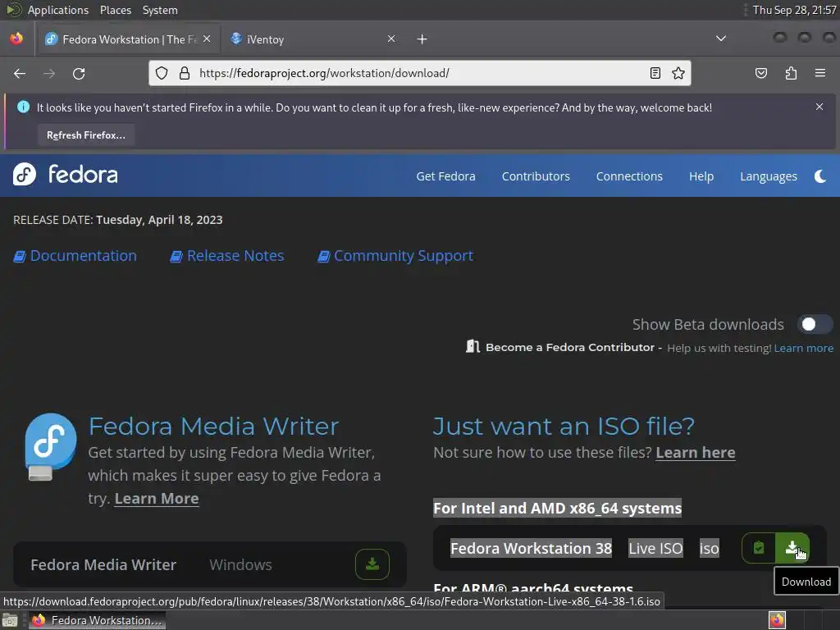Close the Fedora Workstation tab
The width and height of the screenshot is (840, 630).
click(207, 39)
